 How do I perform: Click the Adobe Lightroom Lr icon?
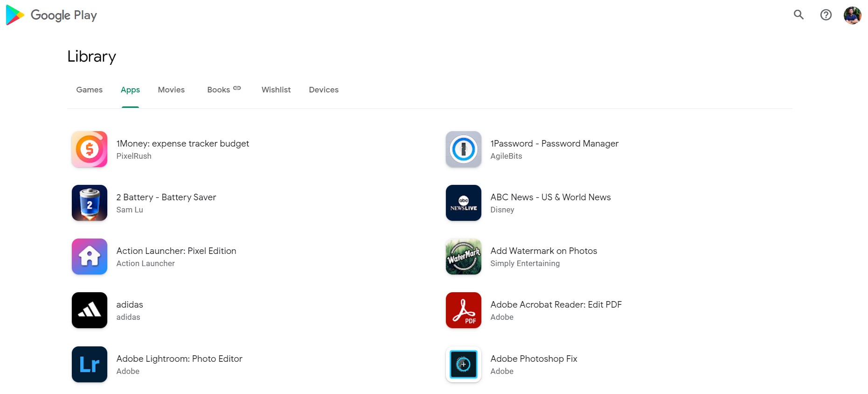click(90, 365)
